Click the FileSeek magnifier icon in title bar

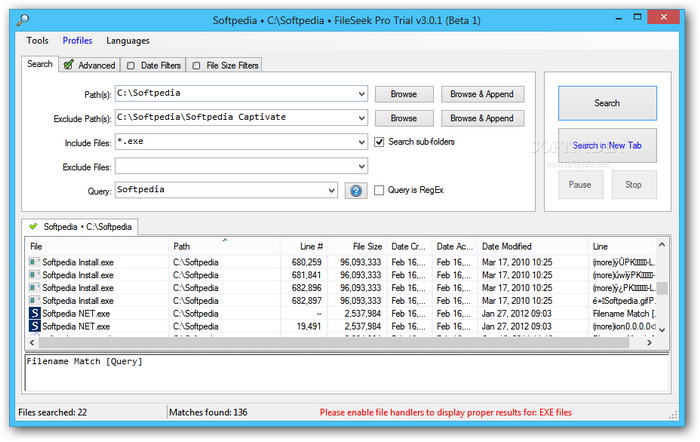click(x=23, y=20)
